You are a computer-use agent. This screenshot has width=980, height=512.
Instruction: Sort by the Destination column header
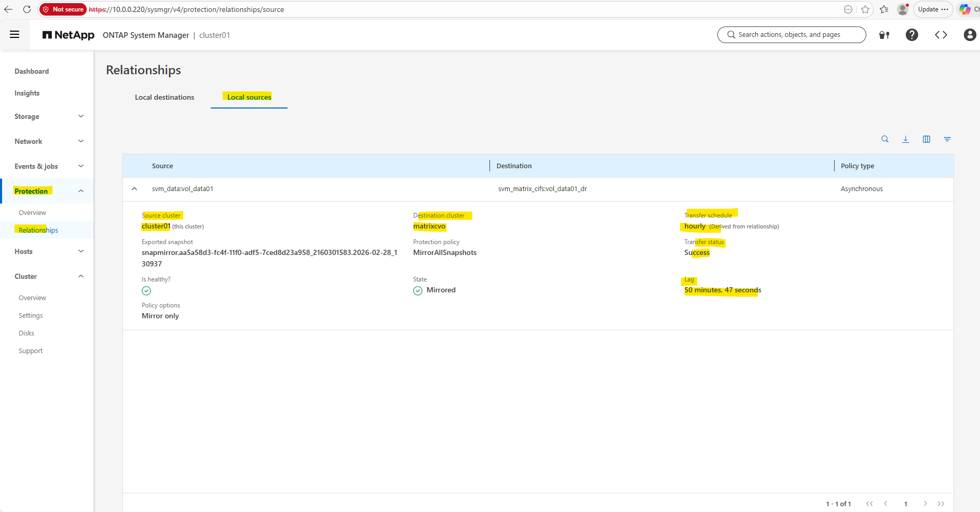click(514, 166)
